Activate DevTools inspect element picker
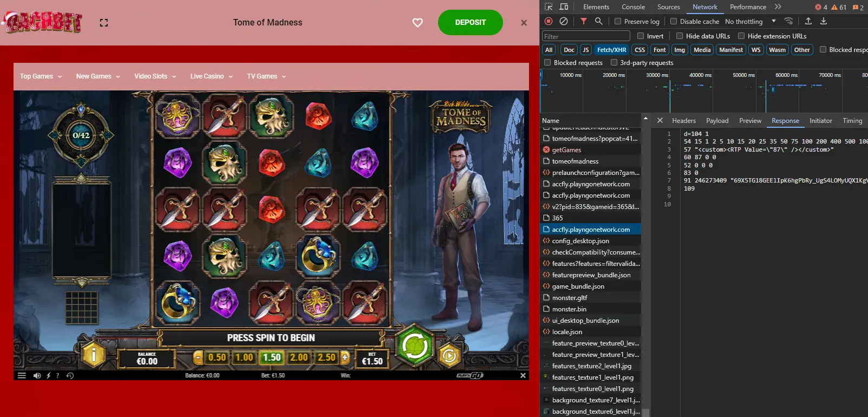Image resolution: width=868 pixels, height=417 pixels. coord(549,7)
